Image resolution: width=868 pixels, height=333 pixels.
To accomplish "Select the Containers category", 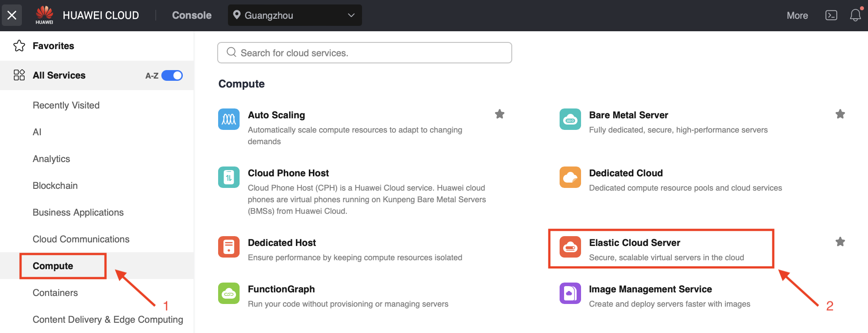I will tap(55, 293).
